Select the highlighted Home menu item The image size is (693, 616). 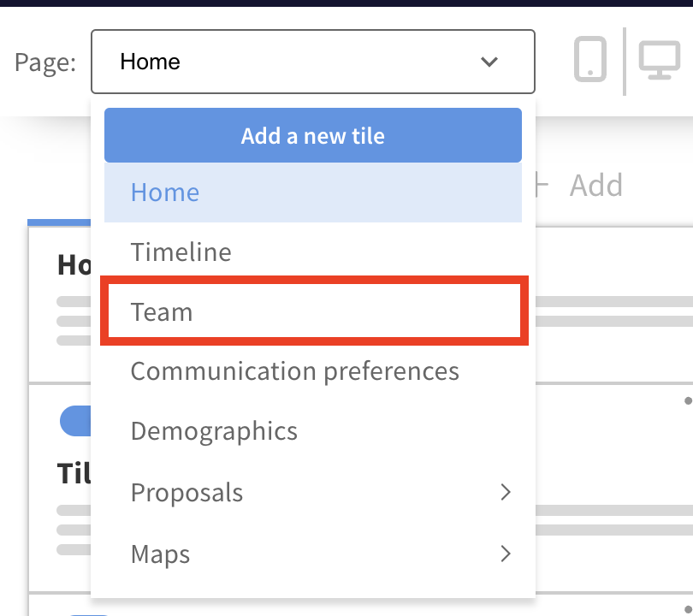pos(165,192)
